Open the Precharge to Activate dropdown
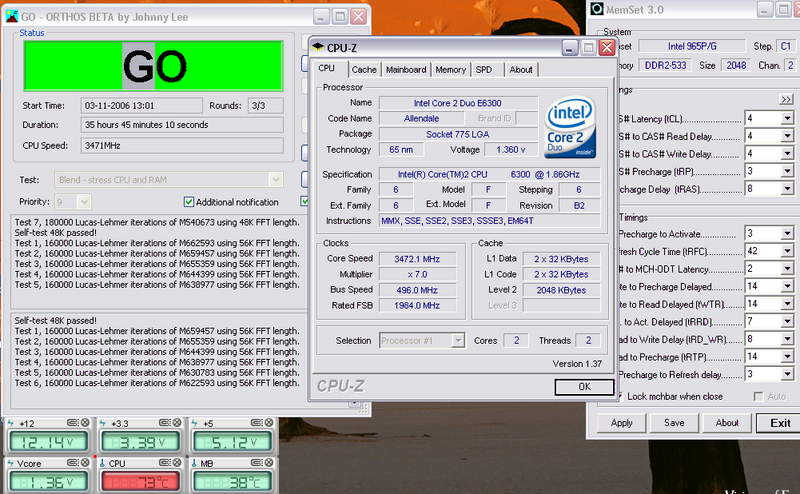Image resolution: width=800 pixels, height=494 pixels. click(787, 234)
